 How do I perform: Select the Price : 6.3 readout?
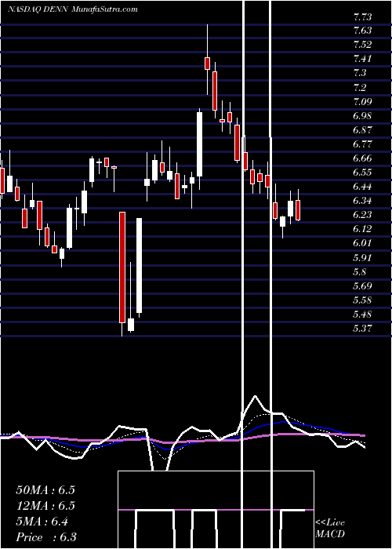point(46,537)
